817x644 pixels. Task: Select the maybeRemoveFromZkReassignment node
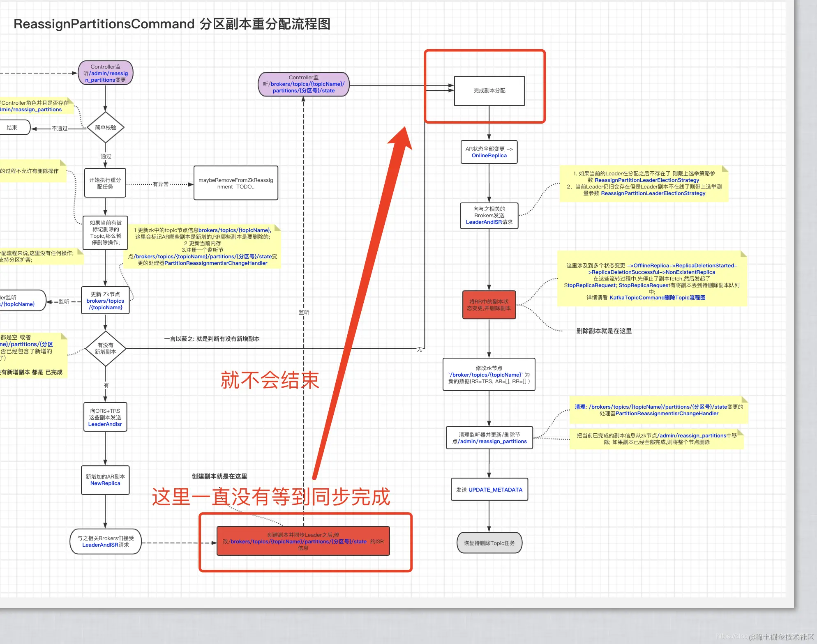click(x=236, y=183)
